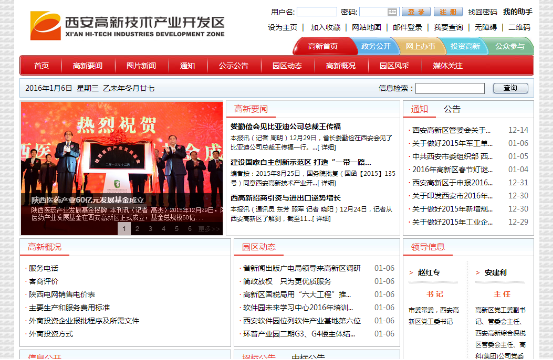Open the soft keyboard icon in password field

[x=392, y=12]
